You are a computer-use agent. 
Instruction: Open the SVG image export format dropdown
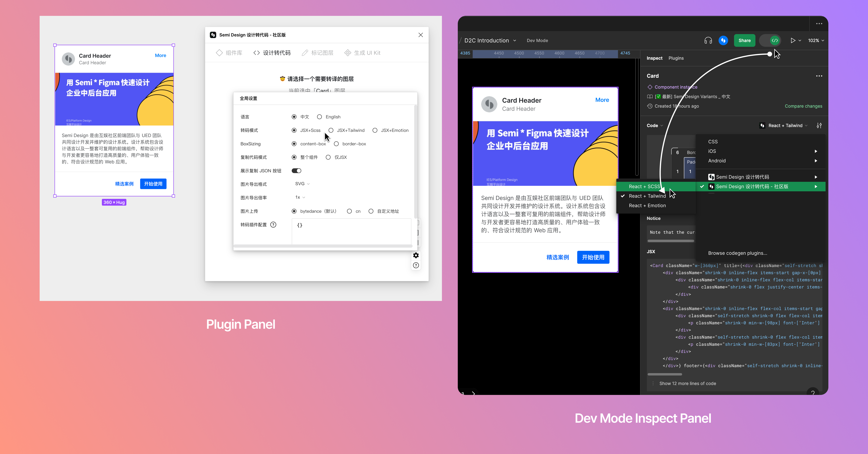click(x=302, y=184)
